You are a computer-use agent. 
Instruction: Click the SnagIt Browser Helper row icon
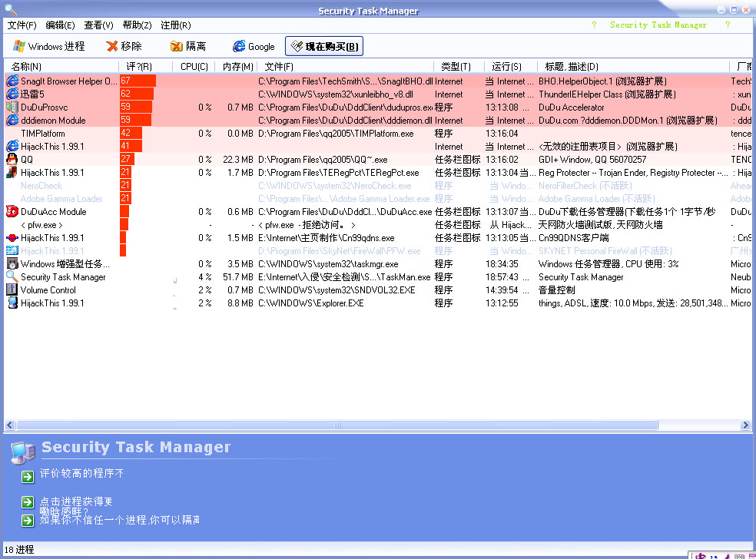12,81
